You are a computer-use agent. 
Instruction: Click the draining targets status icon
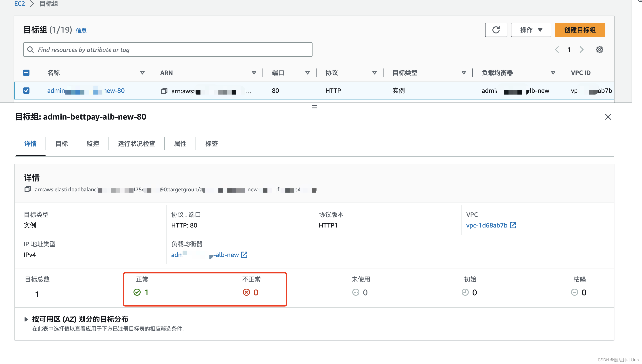point(574,292)
